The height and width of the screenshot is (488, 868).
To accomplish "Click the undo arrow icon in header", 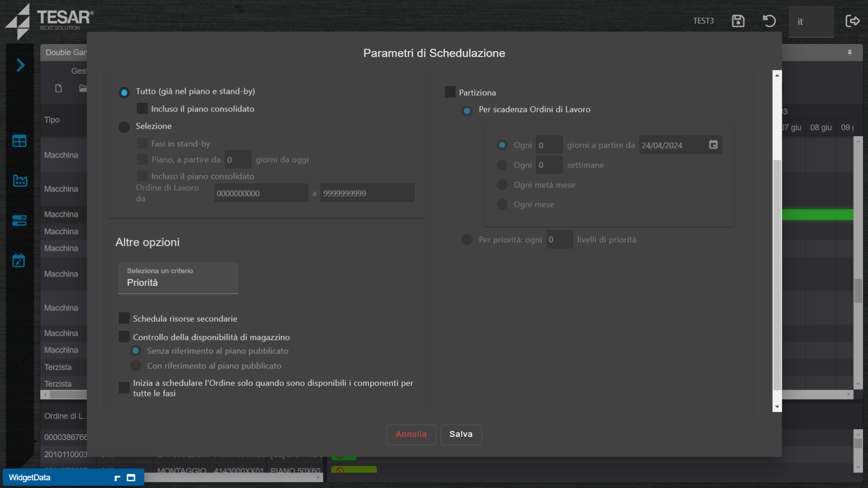I will click(769, 21).
